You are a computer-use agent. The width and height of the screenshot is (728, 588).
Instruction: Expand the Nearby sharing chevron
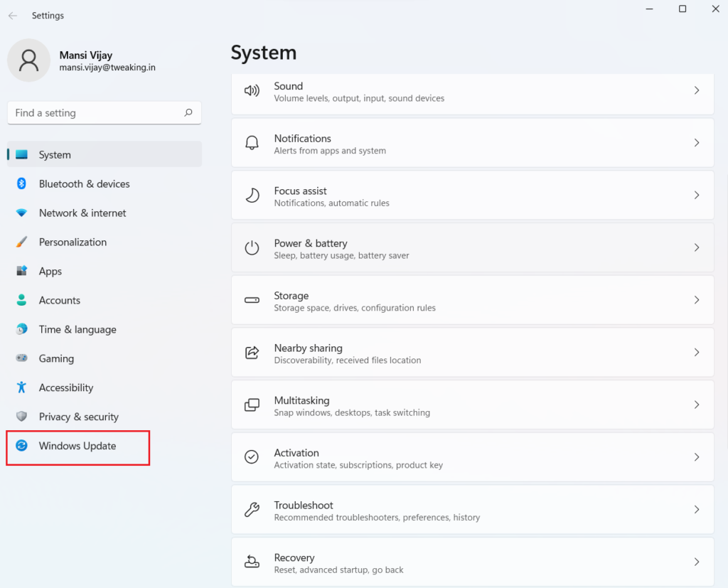click(x=697, y=353)
